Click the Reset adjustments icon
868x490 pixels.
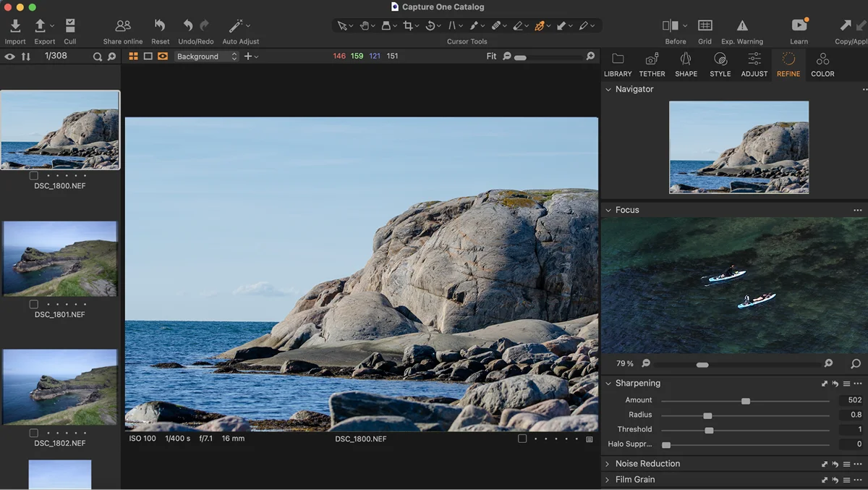(160, 26)
